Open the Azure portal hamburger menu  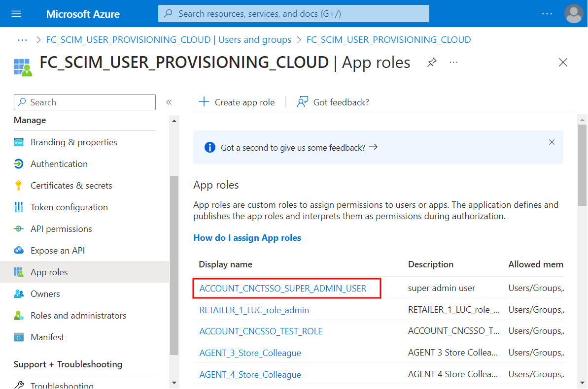click(16, 14)
